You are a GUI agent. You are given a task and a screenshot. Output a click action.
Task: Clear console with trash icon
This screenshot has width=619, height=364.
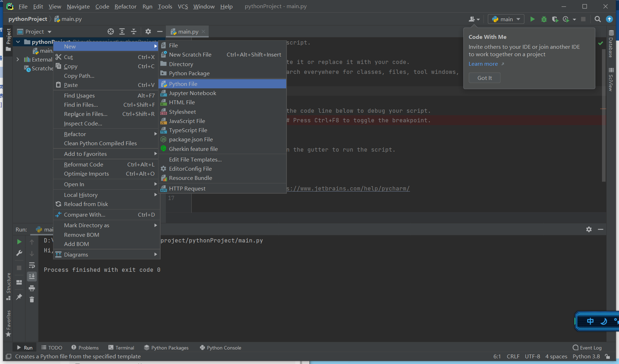coord(32,299)
